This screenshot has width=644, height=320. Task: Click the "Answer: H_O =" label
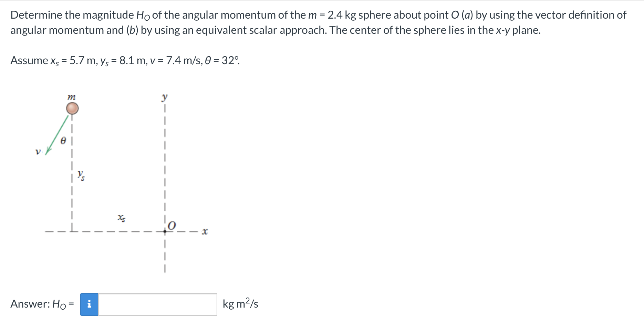click(x=41, y=304)
